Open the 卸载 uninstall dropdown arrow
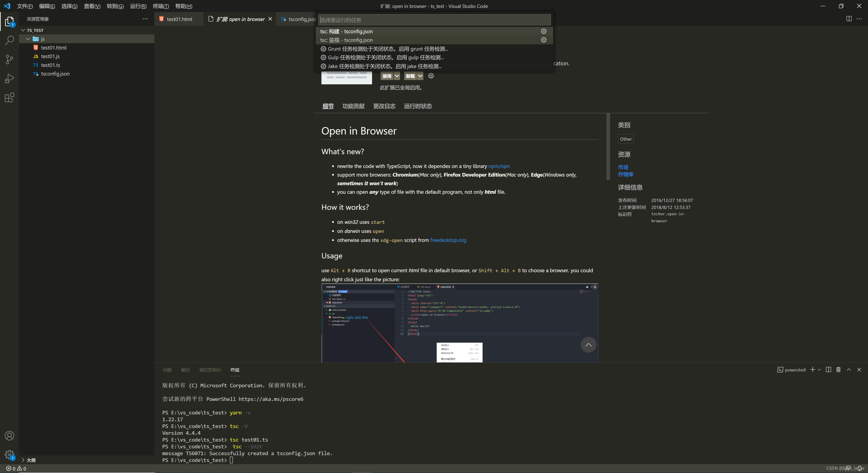 (420, 76)
